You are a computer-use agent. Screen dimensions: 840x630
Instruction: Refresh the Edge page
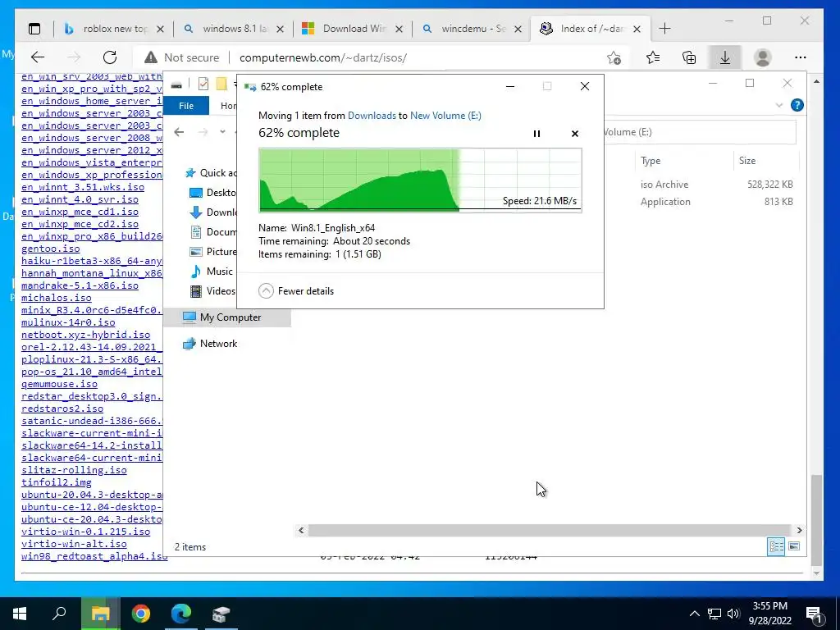[110, 57]
